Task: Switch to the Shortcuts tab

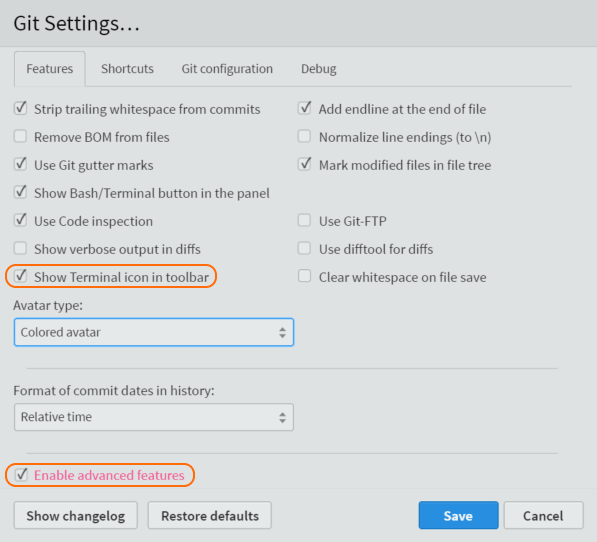Action: click(x=127, y=69)
